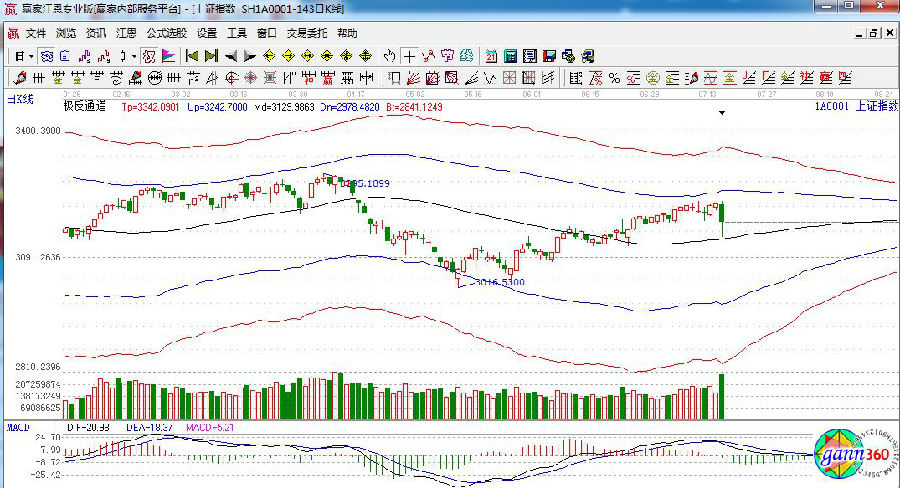Image resolution: width=900 pixels, height=488 pixels.
Task: Click the 交易委托 menu item
Action: click(307, 33)
